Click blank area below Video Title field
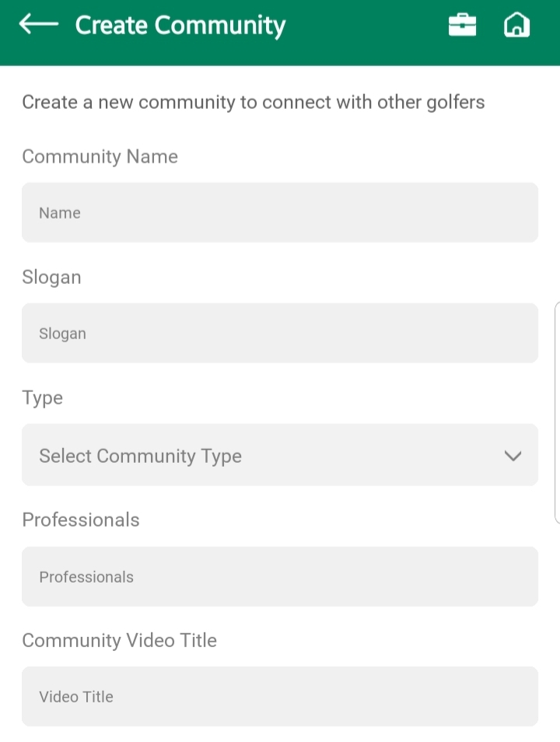 click(x=280, y=734)
